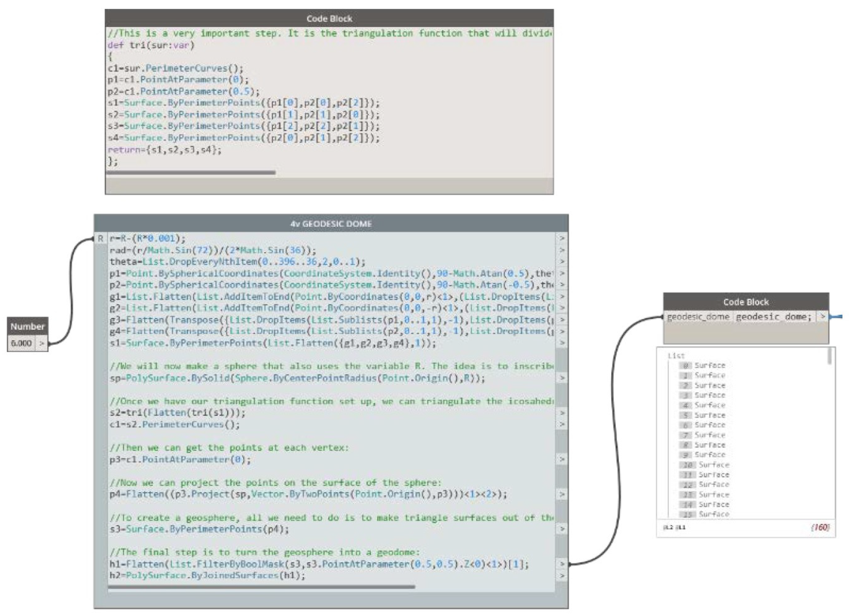Select Surface item index 0 in list
849x616 pixels.
coord(709,366)
